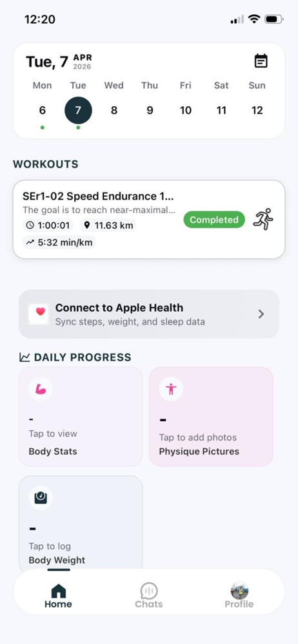Tap Physique Pictures card to add photos

[211, 417]
